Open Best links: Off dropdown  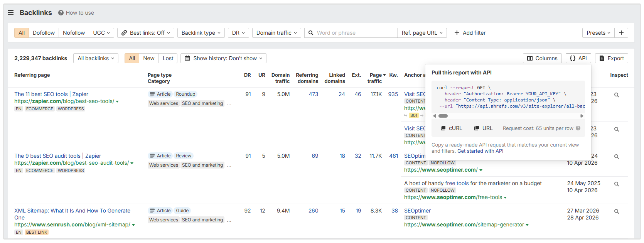(x=146, y=33)
